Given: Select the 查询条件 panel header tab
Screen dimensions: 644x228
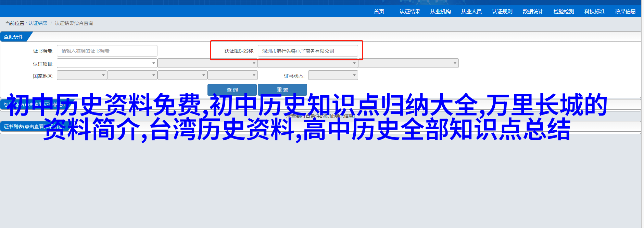Looking at the screenshot, I should [14, 37].
